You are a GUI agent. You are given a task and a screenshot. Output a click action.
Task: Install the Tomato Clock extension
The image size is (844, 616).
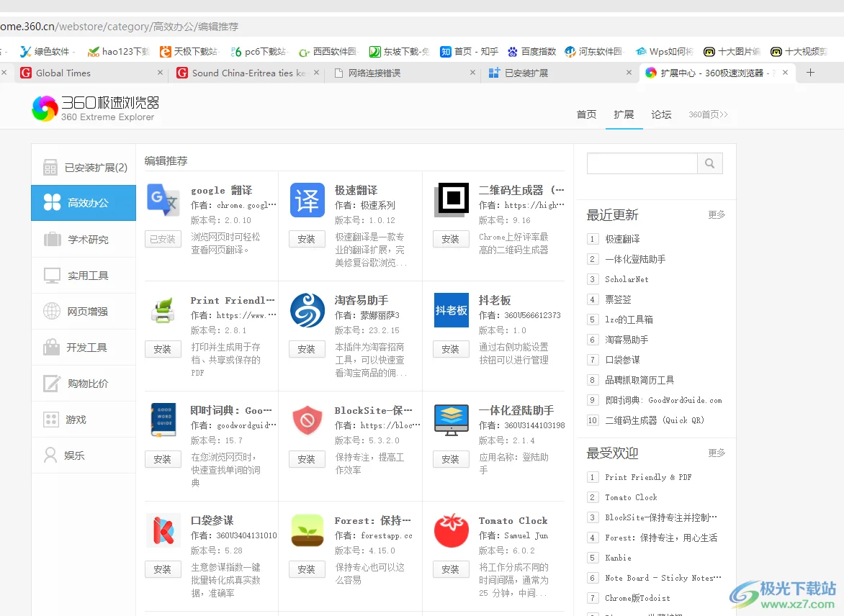[451, 569]
